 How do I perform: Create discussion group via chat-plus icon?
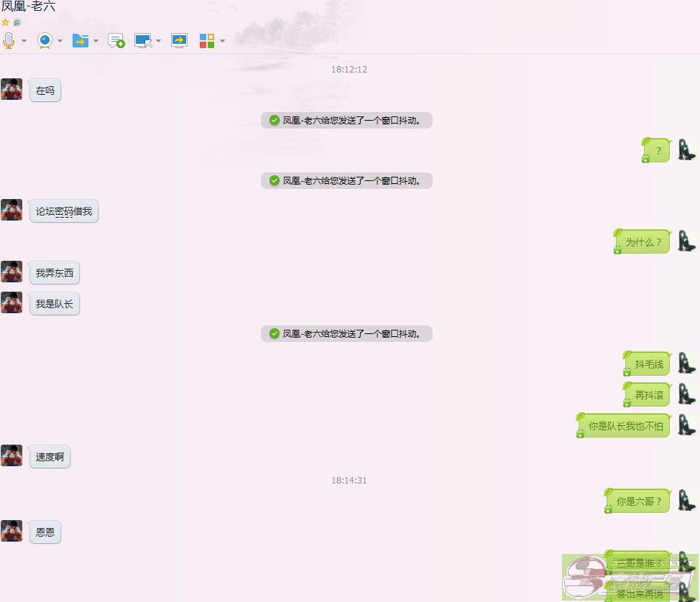point(116,40)
